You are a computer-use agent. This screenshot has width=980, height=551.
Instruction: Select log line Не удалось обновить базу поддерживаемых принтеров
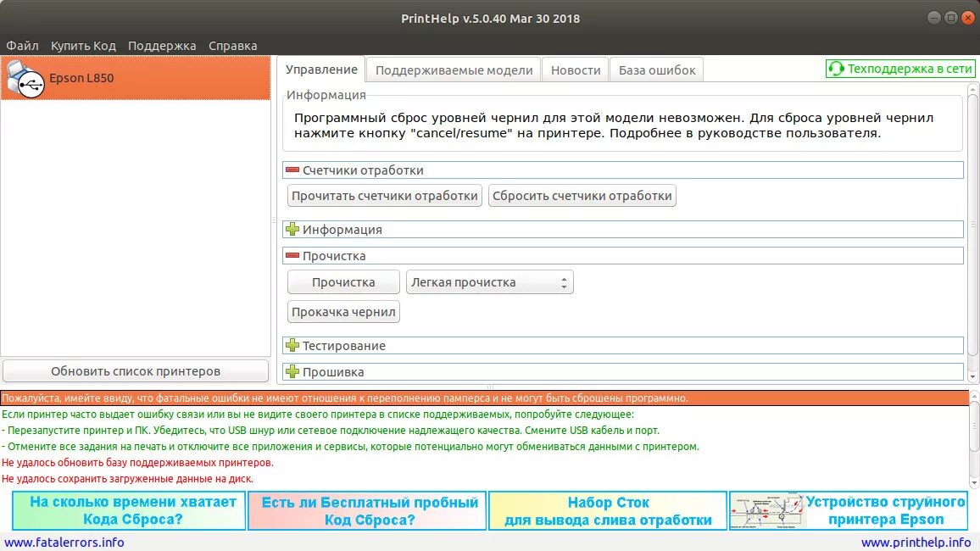pyautogui.click(x=137, y=462)
